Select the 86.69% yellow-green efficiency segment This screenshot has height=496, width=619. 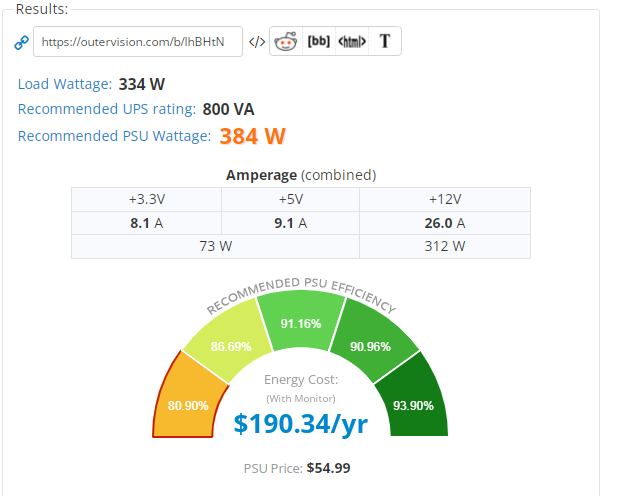click(231, 342)
